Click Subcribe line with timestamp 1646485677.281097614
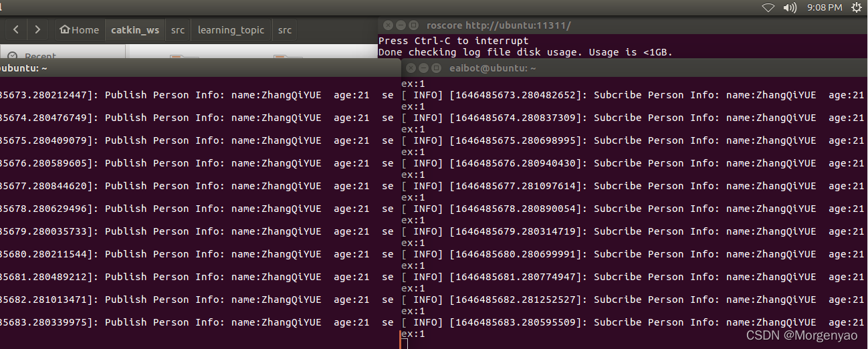Screen dimensions: 868x349 coord(633,186)
